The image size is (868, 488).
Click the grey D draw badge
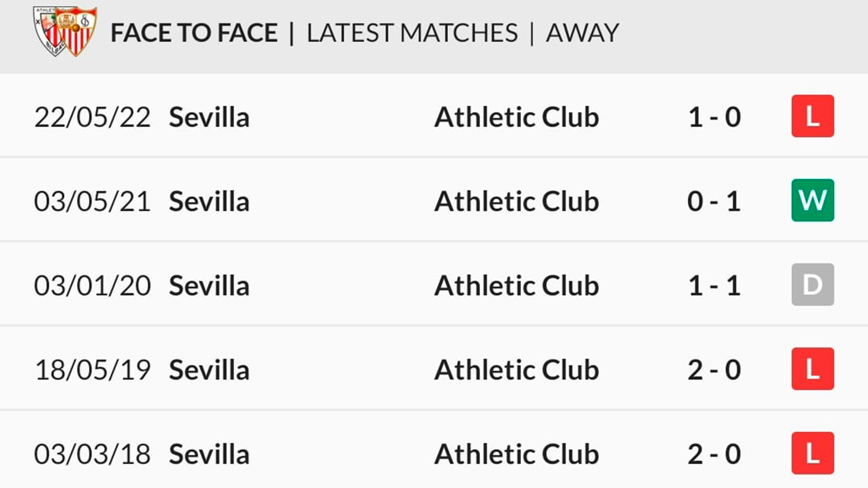[x=812, y=285]
